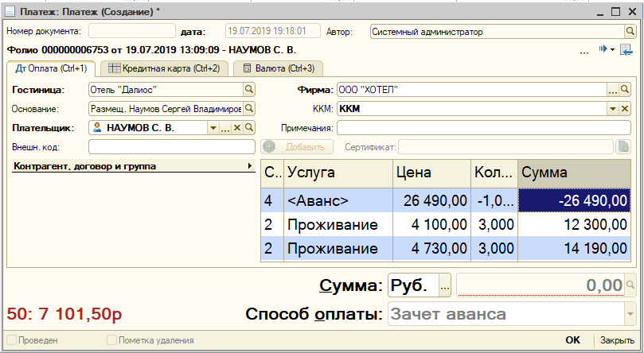Click the ellipsis next to folio header
The image size is (644, 353).
584,52
